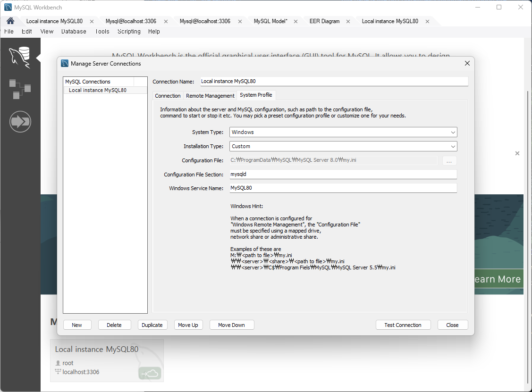Click the Windows Service Name field
532x392 pixels.
343,188
